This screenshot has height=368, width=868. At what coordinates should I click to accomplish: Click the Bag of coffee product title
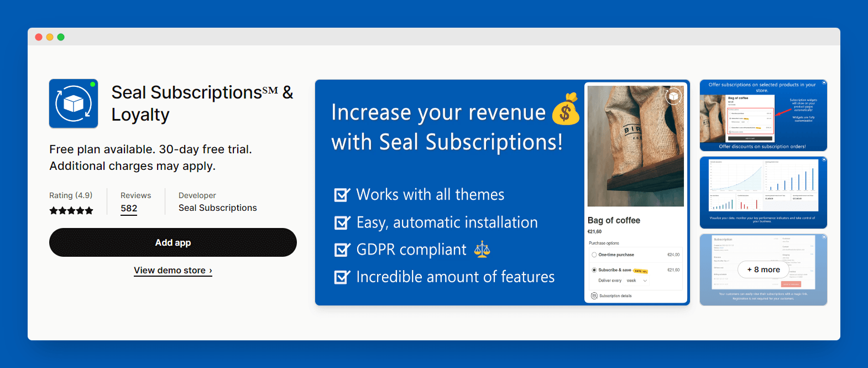pos(614,220)
